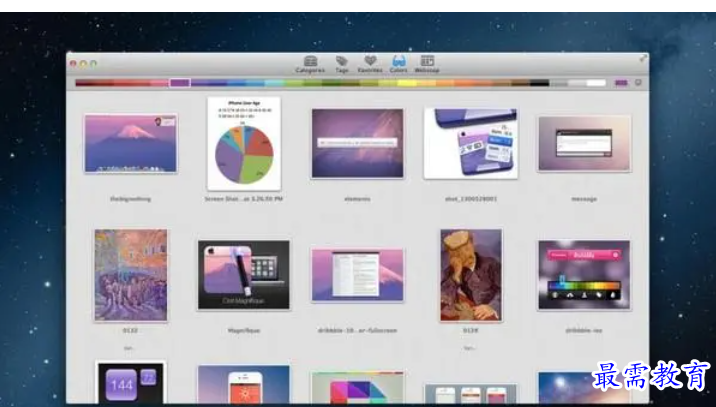Click the 'shot_1300528001' file name label
The width and height of the screenshot is (716, 407).
point(471,199)
